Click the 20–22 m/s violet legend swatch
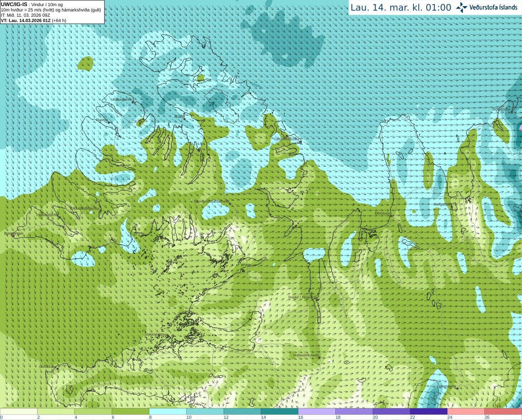This screenshot has height=420, width=522. [391, 411]
